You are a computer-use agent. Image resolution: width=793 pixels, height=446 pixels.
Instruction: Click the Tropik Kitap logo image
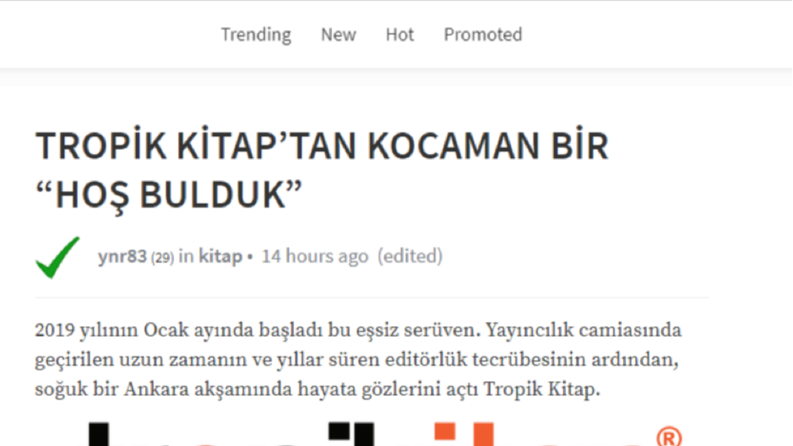click(x=384, y=434)
